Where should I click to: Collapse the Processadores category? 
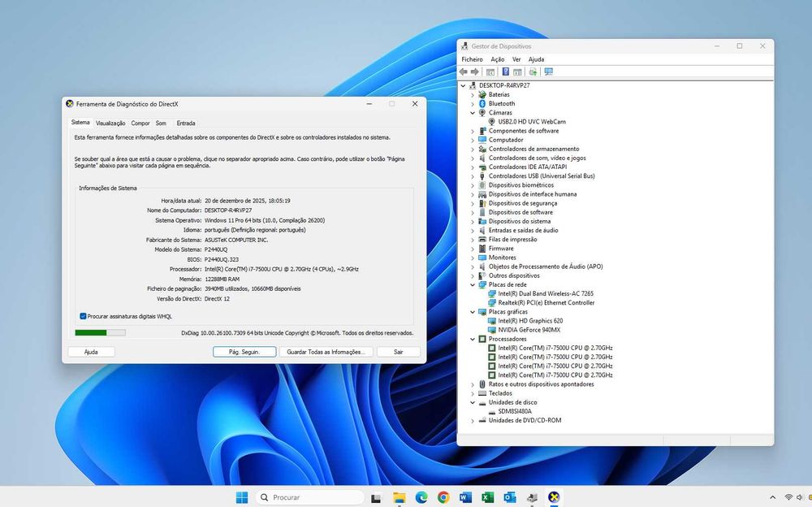(x=473, y=339)
